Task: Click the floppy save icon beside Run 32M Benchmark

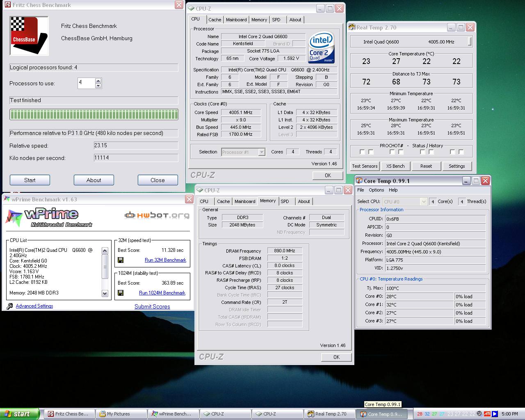Action: [121, 260]
